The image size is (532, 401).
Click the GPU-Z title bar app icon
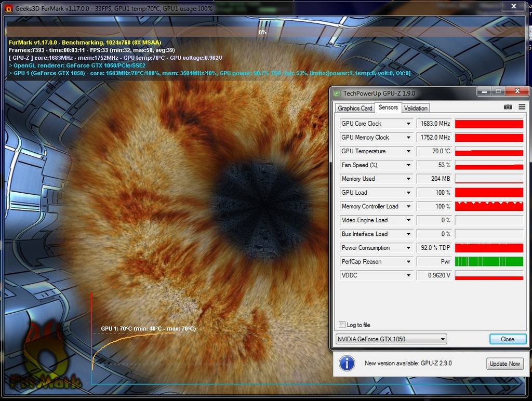tap(337, 93)
